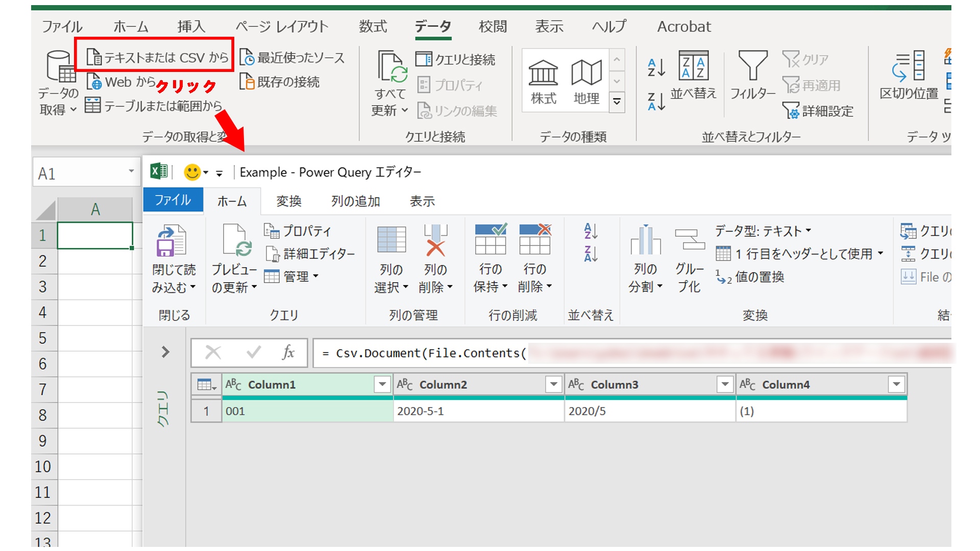Viewport: 980px width, 551px height.
Task: Switch to the 挿入 tab
Action: tap(191, 27)
